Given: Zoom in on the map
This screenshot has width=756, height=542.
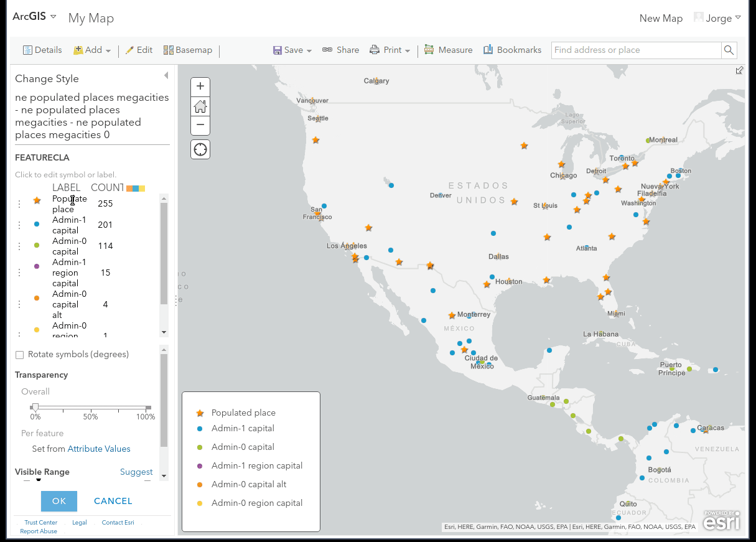Looking at the screenshot, I should [x=200, y=86].
